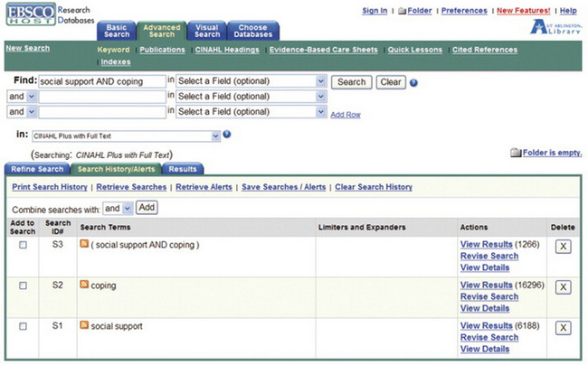The height and width of the screenshot is (365, 588).
Task: Delete search S3 with its X button
Action: click(x=562, y=247)
